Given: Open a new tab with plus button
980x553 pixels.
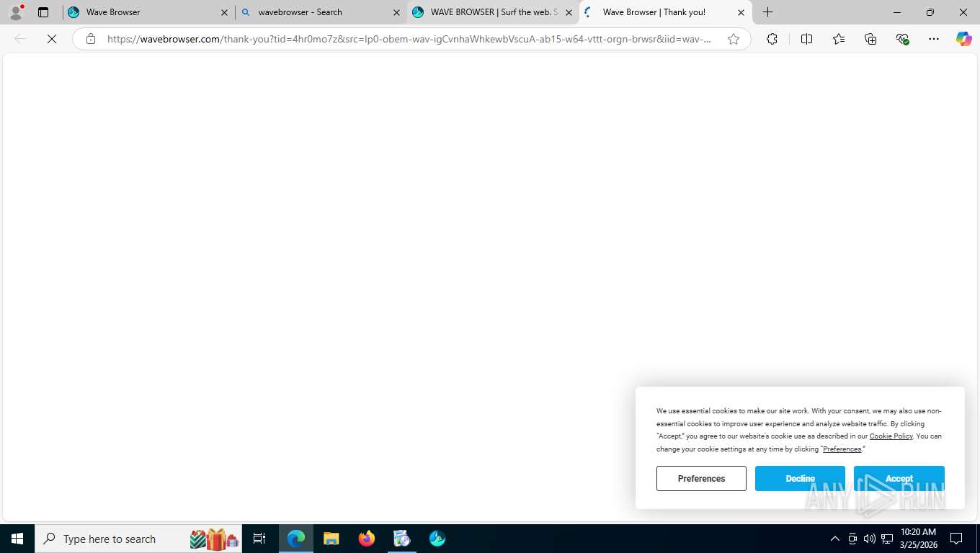Looking at the screenshot, I should (768, 12).
